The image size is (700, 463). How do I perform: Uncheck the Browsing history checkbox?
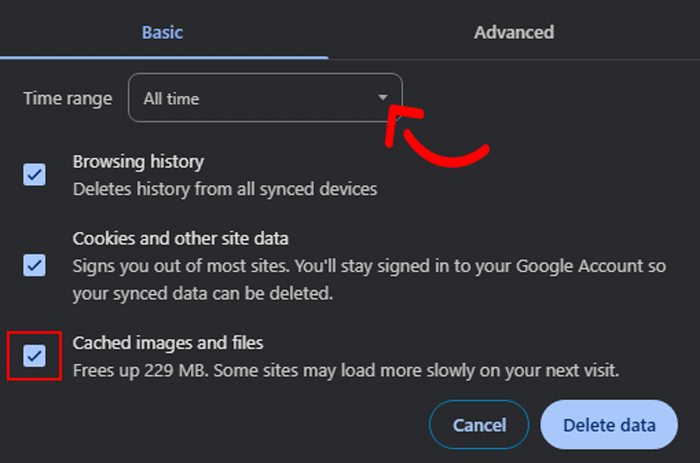point(34,175)
